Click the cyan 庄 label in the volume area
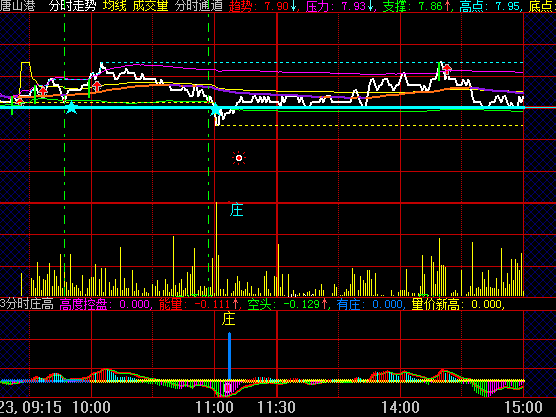This screenshot has height=417, width=556. tap(237, 210)
